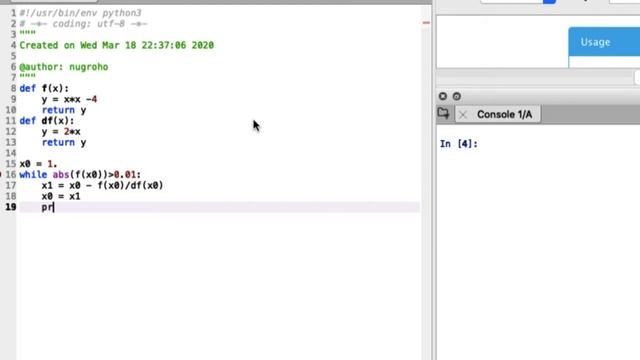This screenshot has height=360, width=640.
Task: Click the '@author: nugroho' docstring line
Action: coord(64,67)
